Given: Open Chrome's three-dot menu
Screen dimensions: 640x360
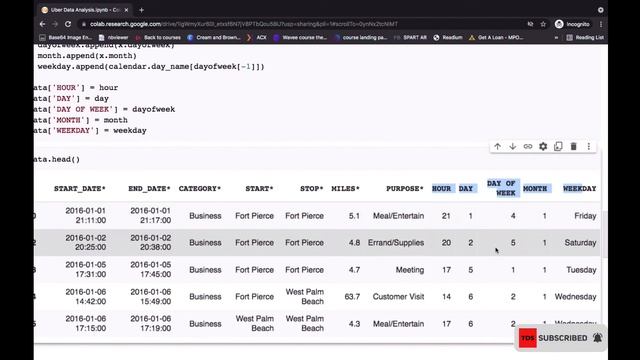Looking at the screenshot, I should [x=601, y=24].
